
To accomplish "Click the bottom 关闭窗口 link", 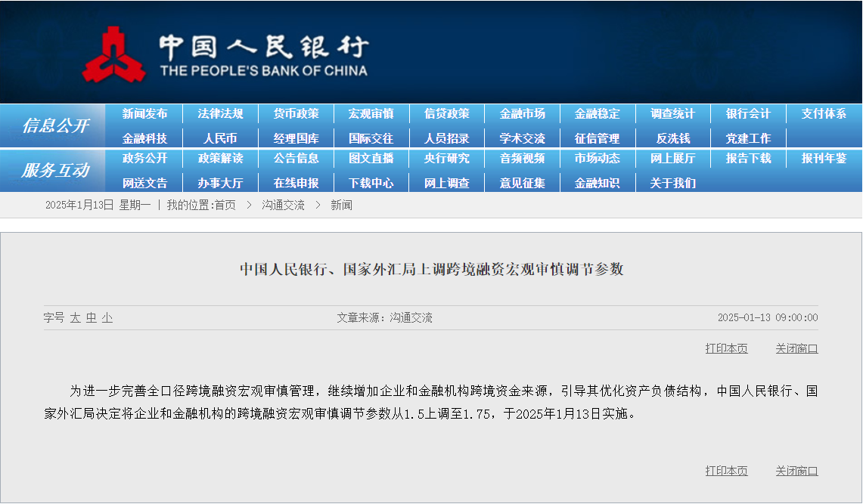I will (796, 471).
